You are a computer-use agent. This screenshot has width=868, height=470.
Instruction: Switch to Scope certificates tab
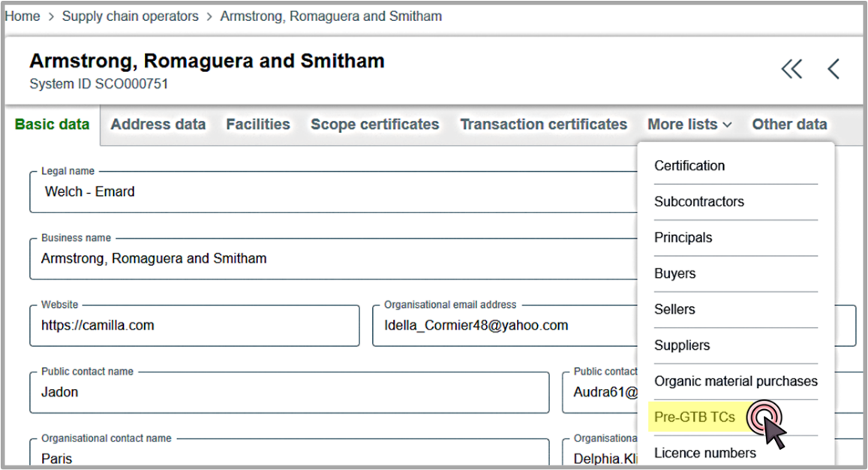[375, 124]
